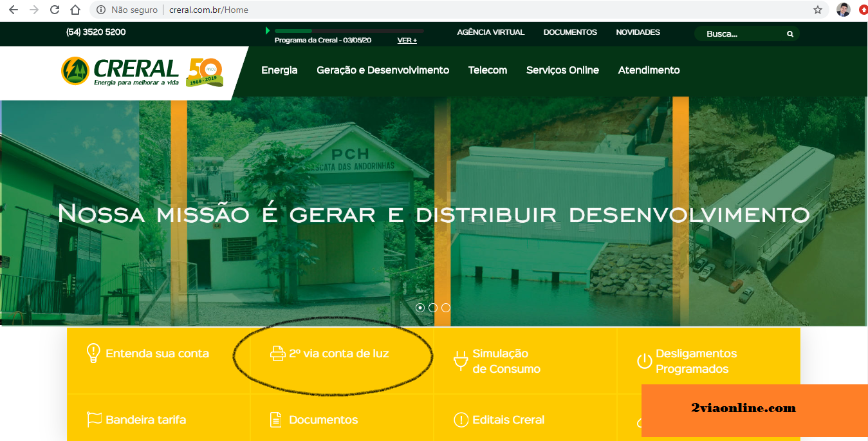868x441 pixels.
Task: View site info 'Não seguro' icon
Action: click(x=101, y=10)
